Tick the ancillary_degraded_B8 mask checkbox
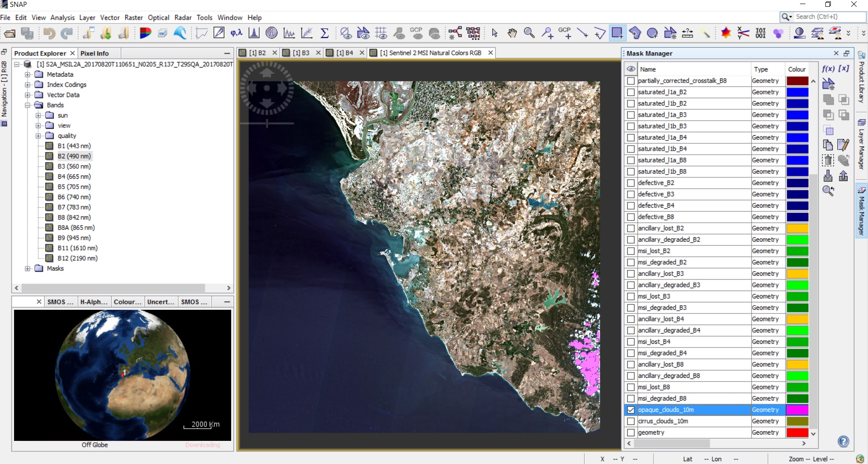The width and height of the screenshot is (868, 464). click(630, 376)
